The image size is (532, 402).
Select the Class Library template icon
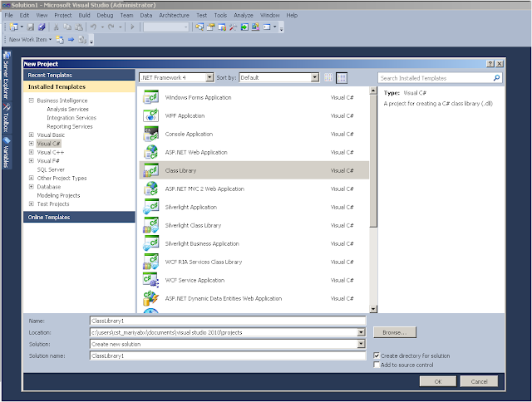[151, 170]
